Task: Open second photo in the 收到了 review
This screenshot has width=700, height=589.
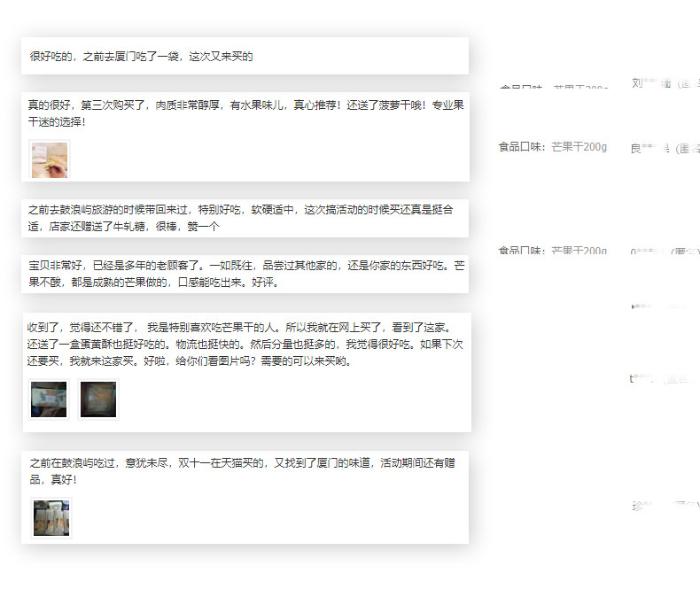Action: (98, 399)
